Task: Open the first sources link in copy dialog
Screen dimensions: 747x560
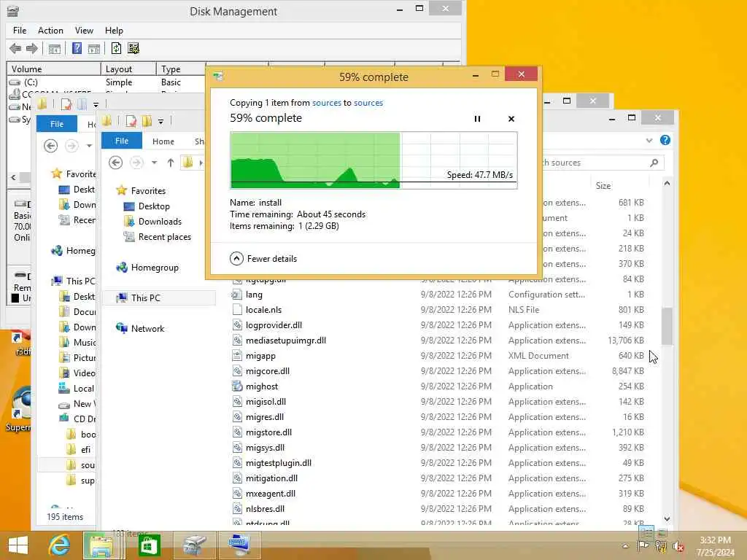Action: tap(326, 103)
